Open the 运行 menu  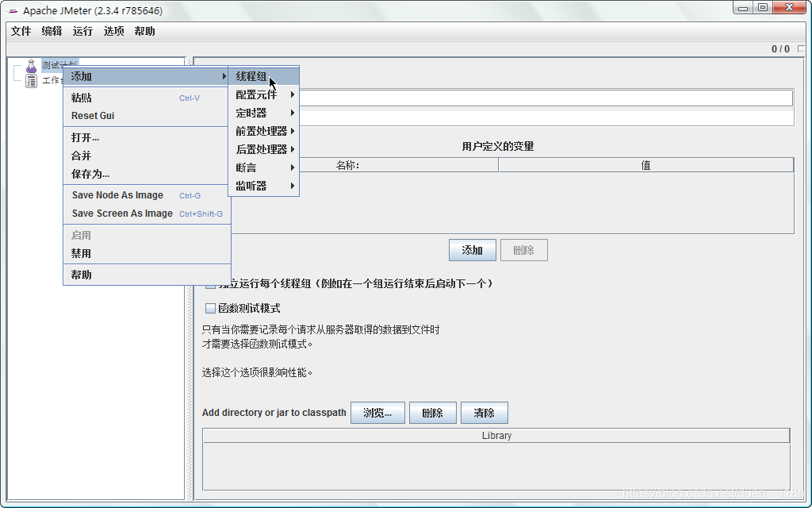tap(82, 31)
